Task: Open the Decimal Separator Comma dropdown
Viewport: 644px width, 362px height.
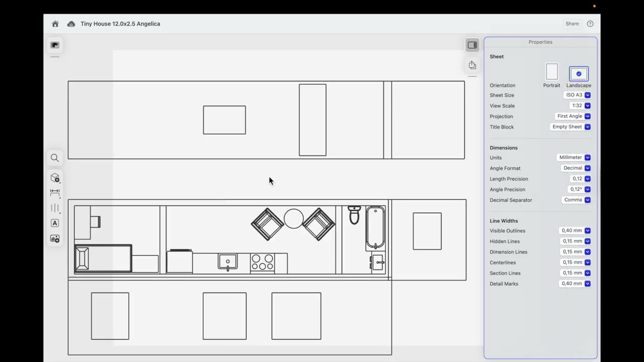Action: tap(577, 200)
